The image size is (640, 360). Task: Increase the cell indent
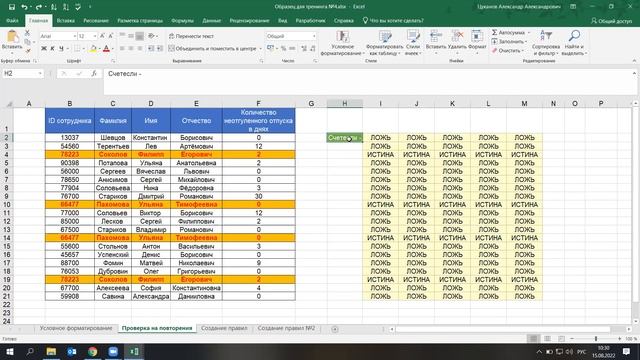160,49
